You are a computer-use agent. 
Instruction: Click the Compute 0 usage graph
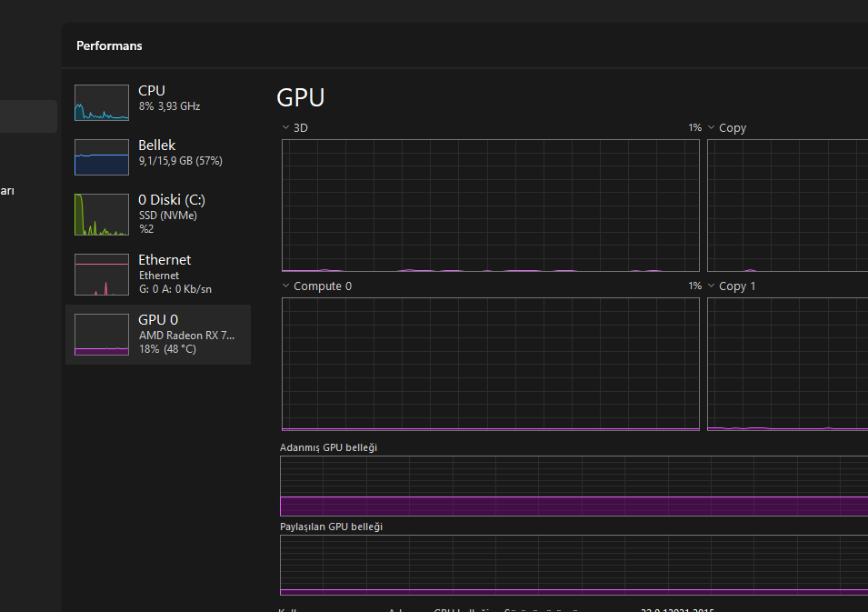point(491,364)
